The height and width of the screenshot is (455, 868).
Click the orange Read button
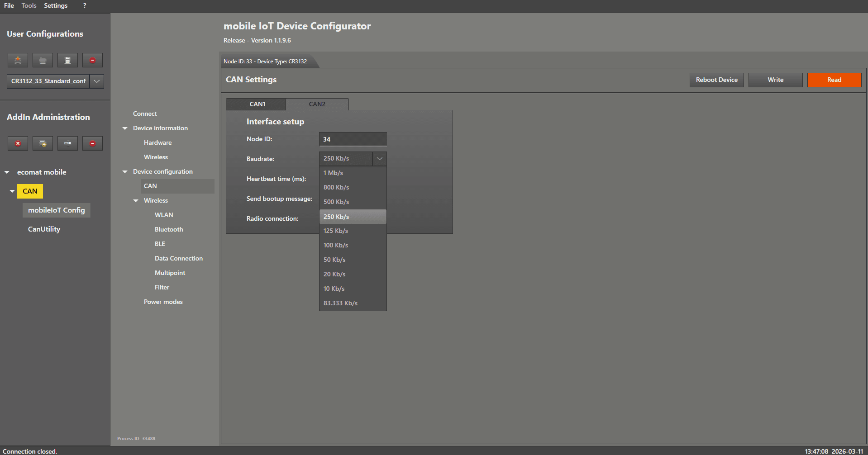pos(834,80)
